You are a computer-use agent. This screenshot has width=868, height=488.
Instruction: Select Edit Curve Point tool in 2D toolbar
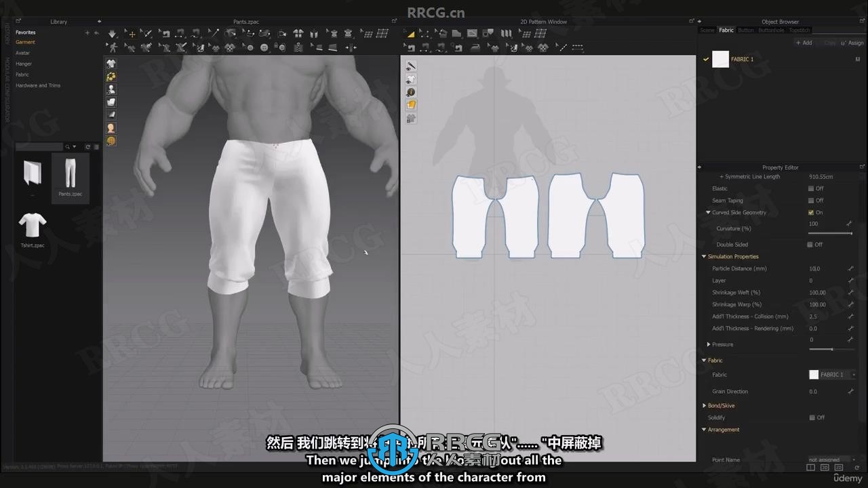pos(425,33)
